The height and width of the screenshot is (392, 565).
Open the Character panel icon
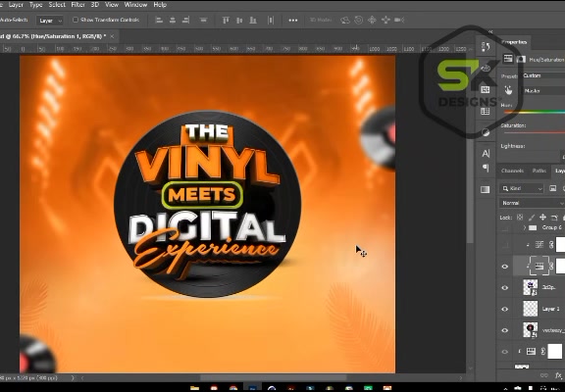486,154
